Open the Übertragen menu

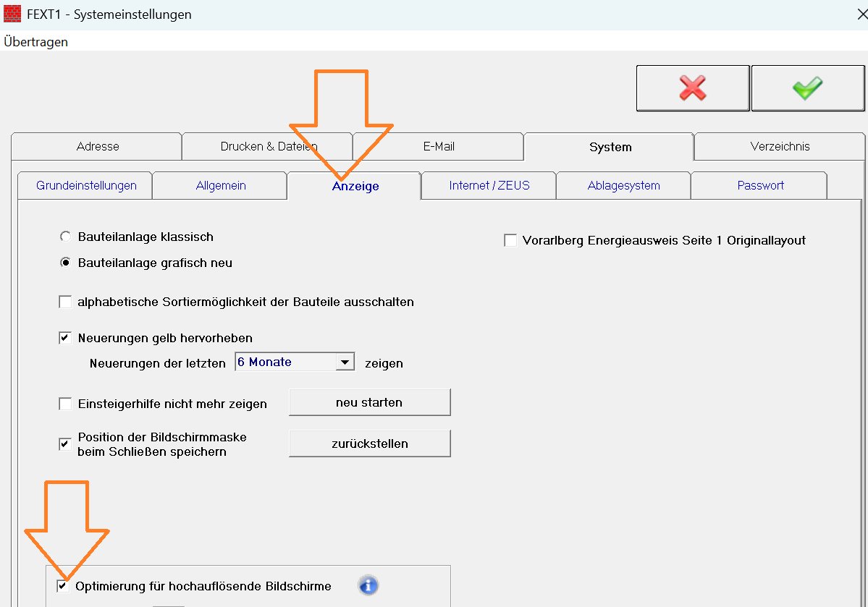point(35,41)
